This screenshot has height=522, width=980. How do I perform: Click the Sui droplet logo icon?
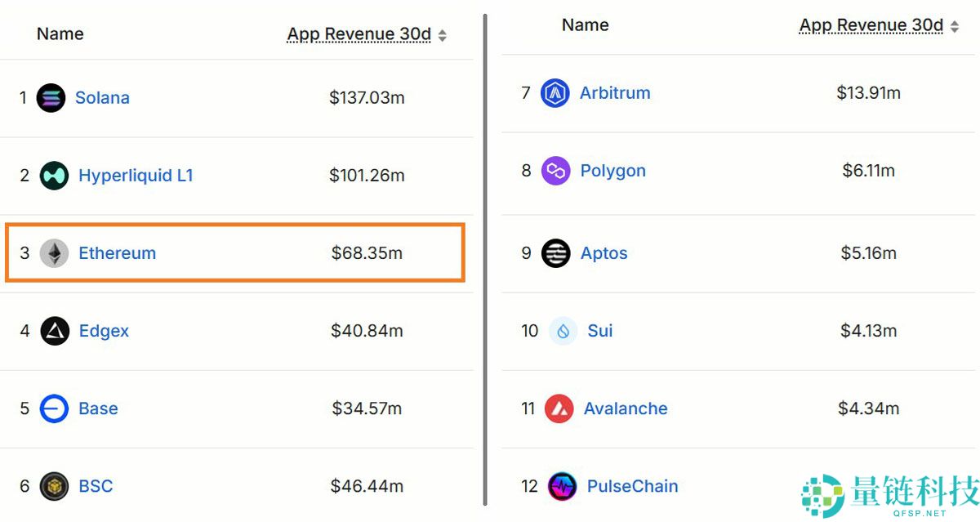point(563,331)
